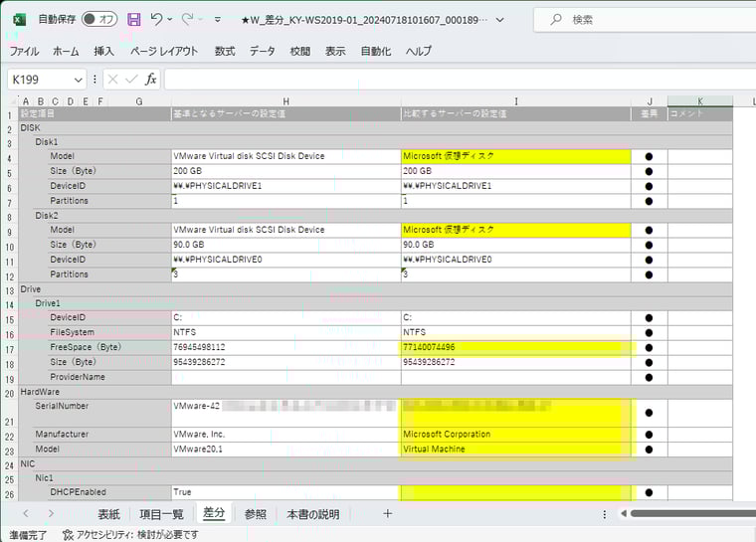Click the Select All corner triangle
Viewport: 756px width, 542px height.
(x=12, y=101)
